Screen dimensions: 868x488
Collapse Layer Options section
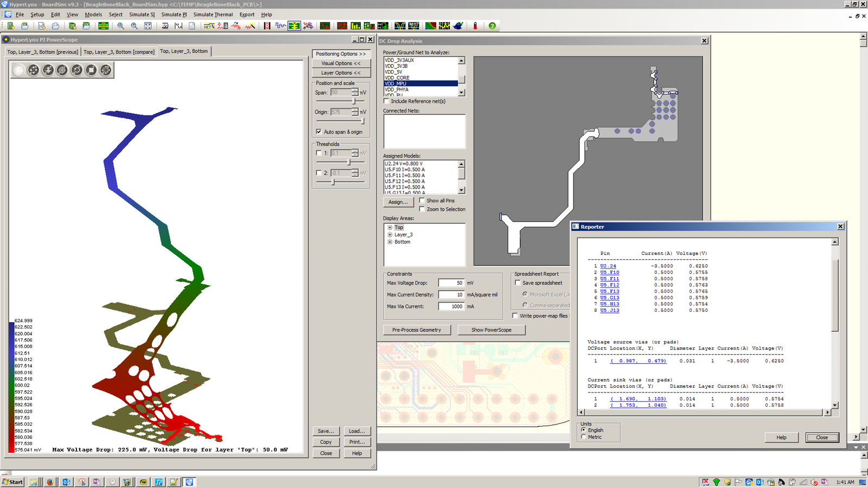pos(341,73)
